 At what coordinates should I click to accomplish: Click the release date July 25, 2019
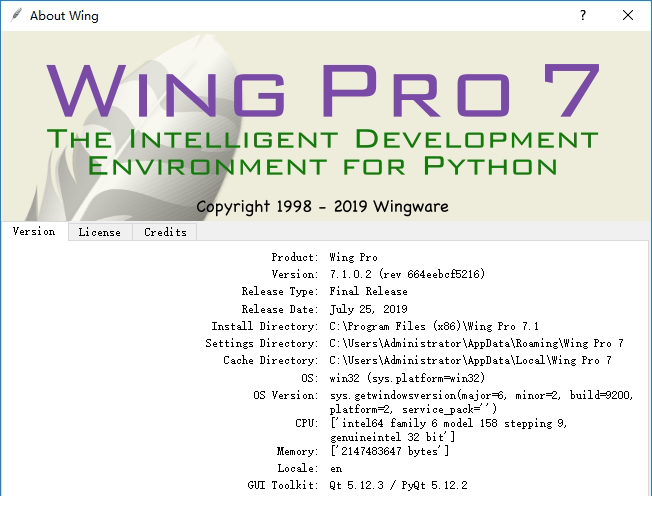368,309
